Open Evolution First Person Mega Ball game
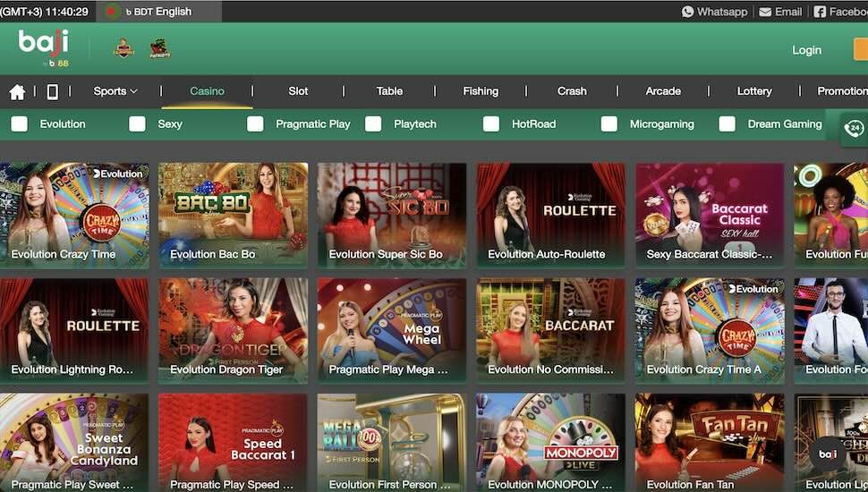 [392, 443]
